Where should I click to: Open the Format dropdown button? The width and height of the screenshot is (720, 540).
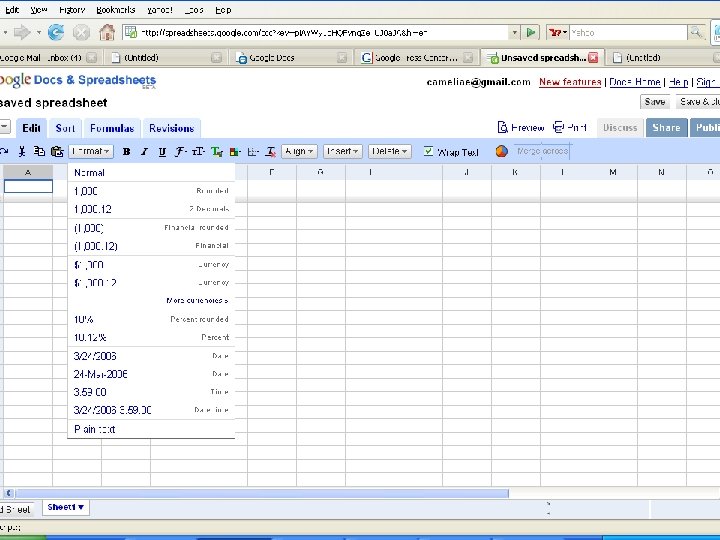pyautogui.click(x=91, y=151)
